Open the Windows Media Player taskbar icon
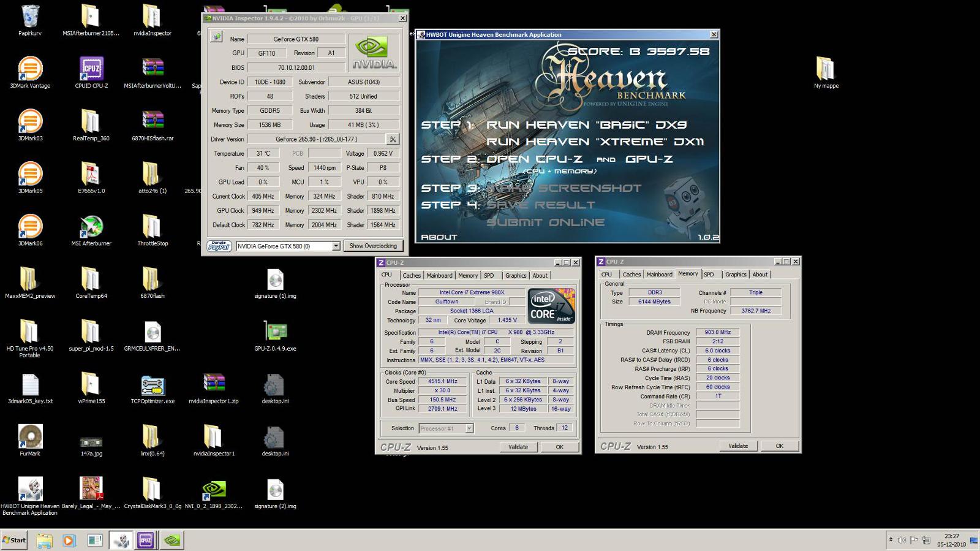Image resolution: width=980 pixels, height=551 pixels. point(69,540)
